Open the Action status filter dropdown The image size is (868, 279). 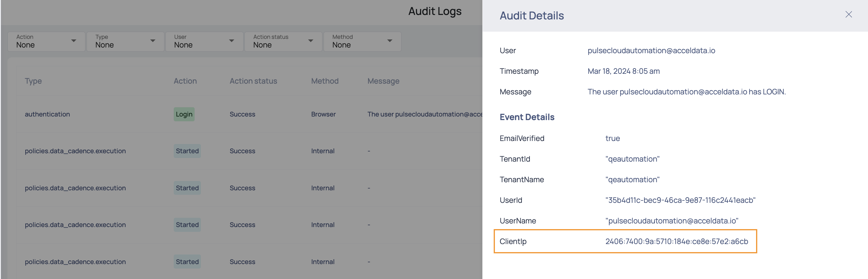click(283, 42)
